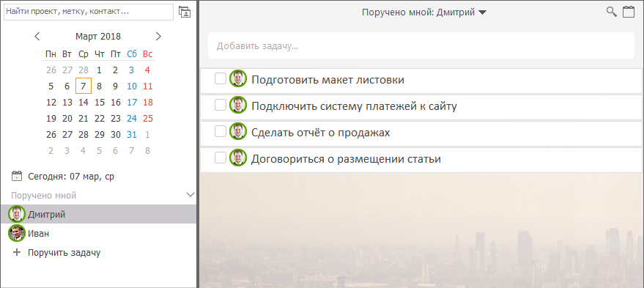The width and height of the screenshot is (644, 288).
Task: Check off task Подключить систему платежей к сайту
Action: pos(221,106)
